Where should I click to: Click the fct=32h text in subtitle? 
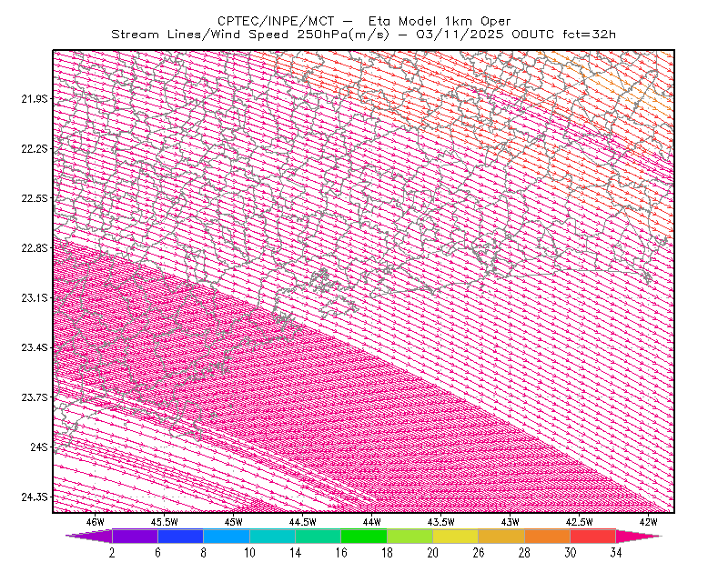click(x=589, y=35)
